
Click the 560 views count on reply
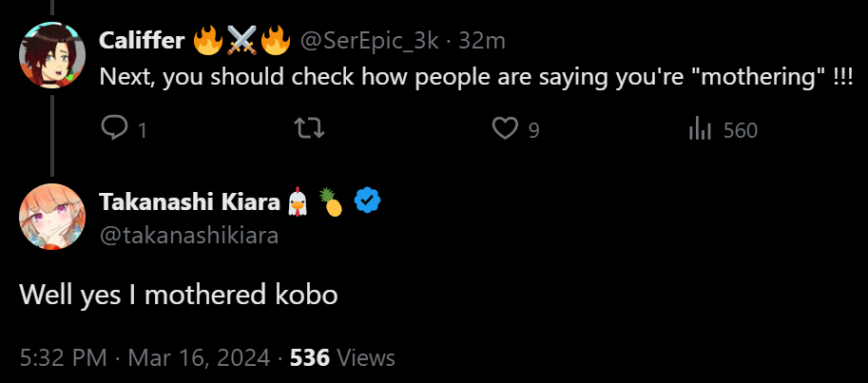(x=740, y=130)
